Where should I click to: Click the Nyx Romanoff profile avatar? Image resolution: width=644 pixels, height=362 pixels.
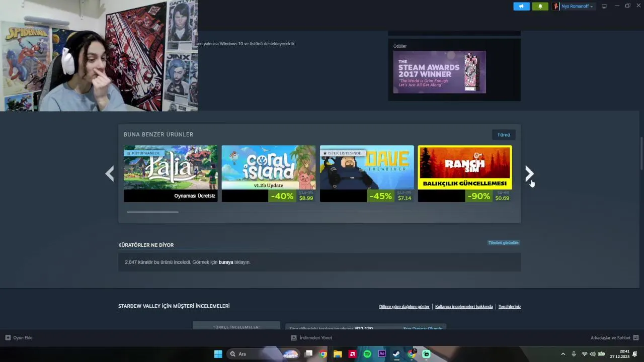556,6
